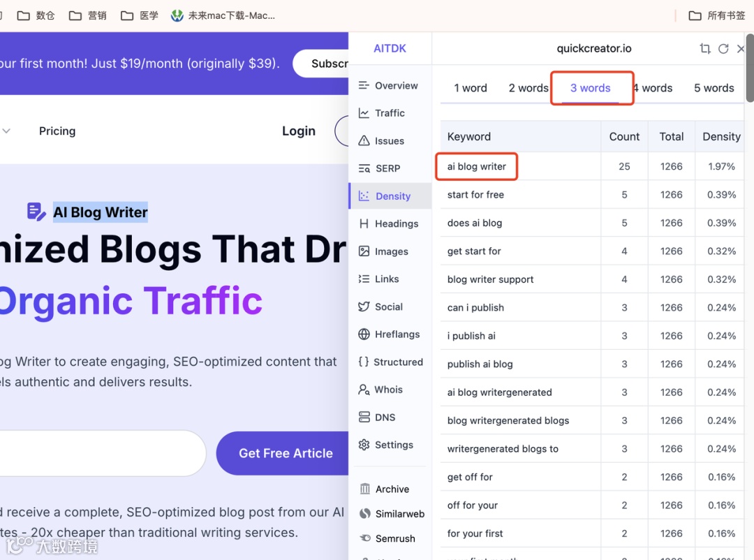This screenshot has width=754, height=560.
Task: Click the refresh icon in AITDK header
Action: pyautogui.click(x=723, y=49)
